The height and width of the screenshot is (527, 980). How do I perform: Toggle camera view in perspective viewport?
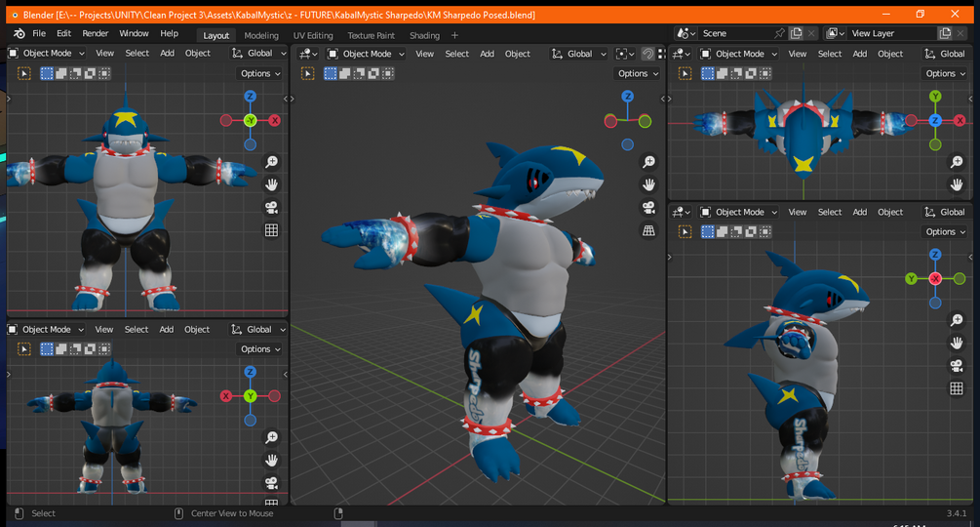pos(648,208)
